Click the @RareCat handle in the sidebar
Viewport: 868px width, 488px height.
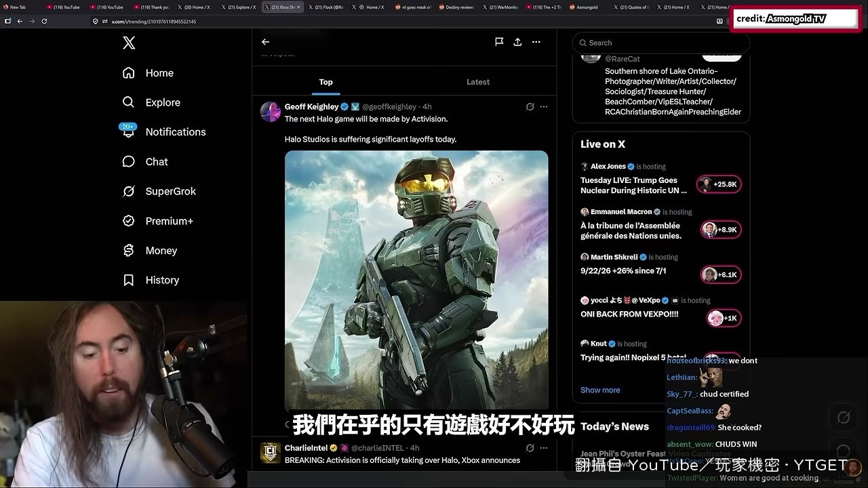623,59
